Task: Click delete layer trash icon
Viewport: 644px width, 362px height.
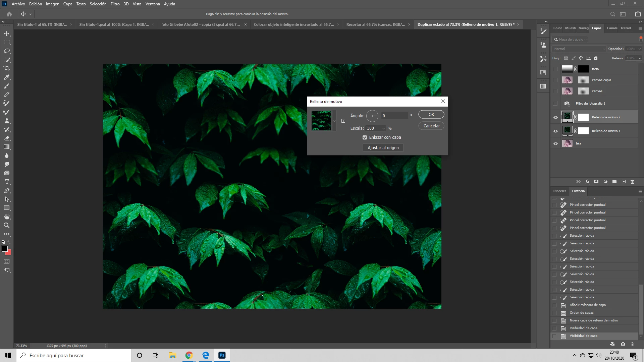Action: tap(632, 182)
